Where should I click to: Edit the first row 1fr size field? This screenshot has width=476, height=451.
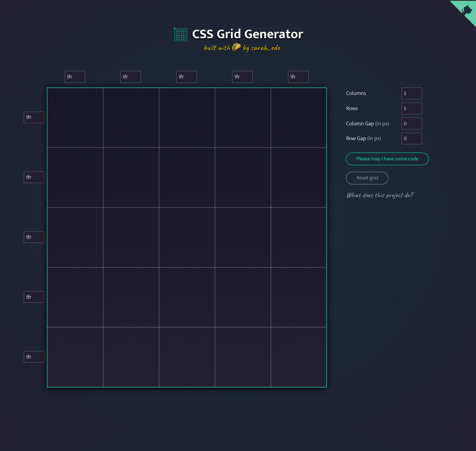[34, 118]
